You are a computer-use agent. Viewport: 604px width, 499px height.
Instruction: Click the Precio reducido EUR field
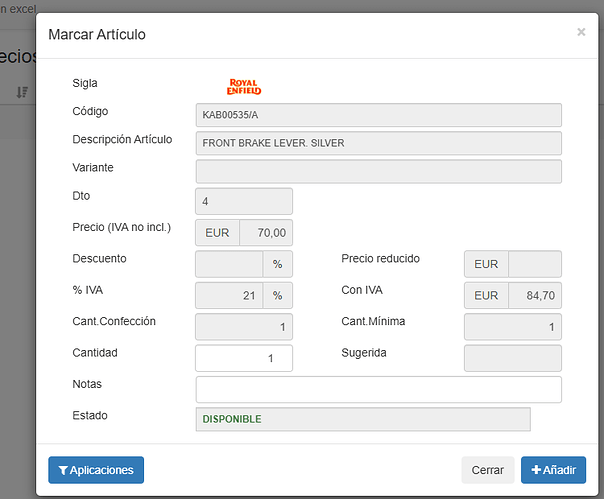tap(534, 264)
